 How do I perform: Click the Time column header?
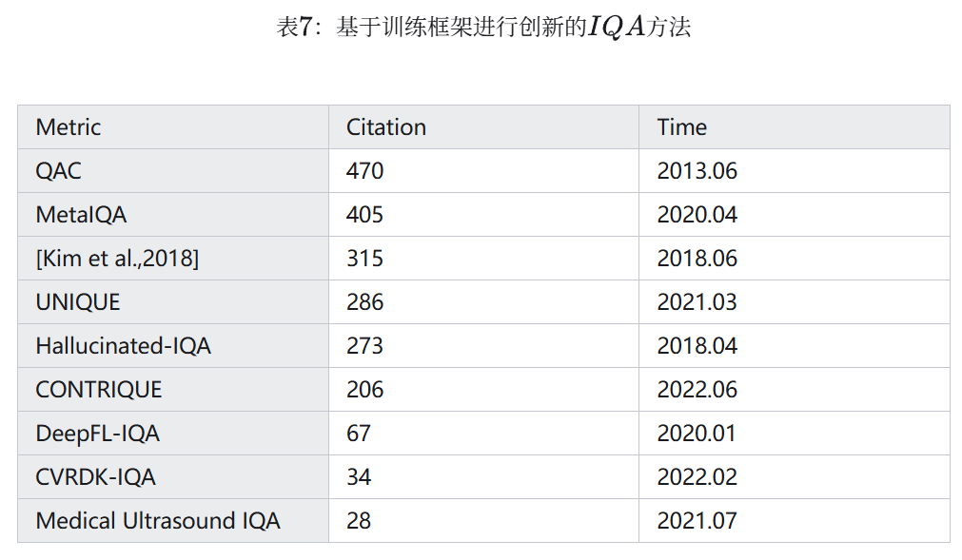point(682,127)
